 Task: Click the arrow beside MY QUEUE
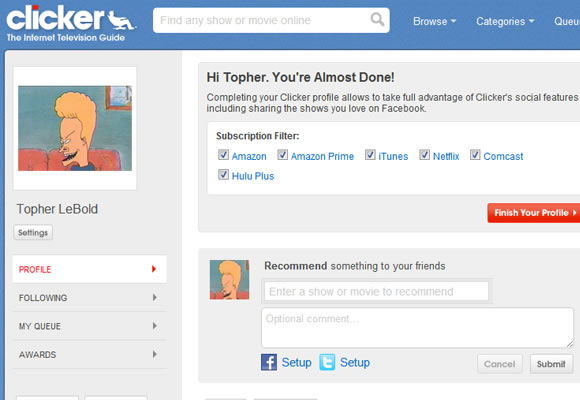[x=155, y=326]
